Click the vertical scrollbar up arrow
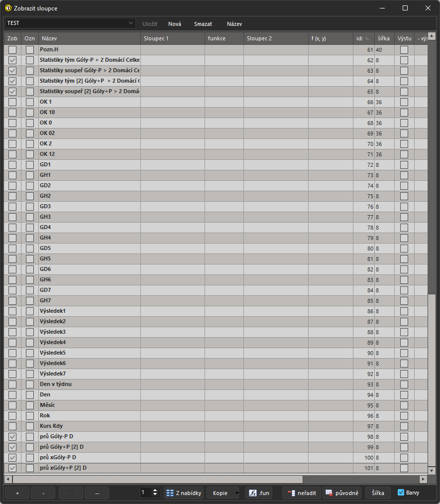The width and height of the screenshot is (440, 504). pos(432,36)
